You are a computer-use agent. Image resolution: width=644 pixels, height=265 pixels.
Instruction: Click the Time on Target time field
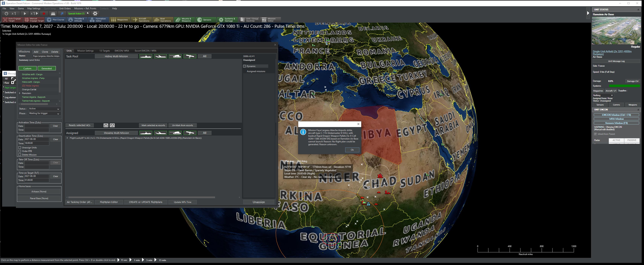pos(36,180)
